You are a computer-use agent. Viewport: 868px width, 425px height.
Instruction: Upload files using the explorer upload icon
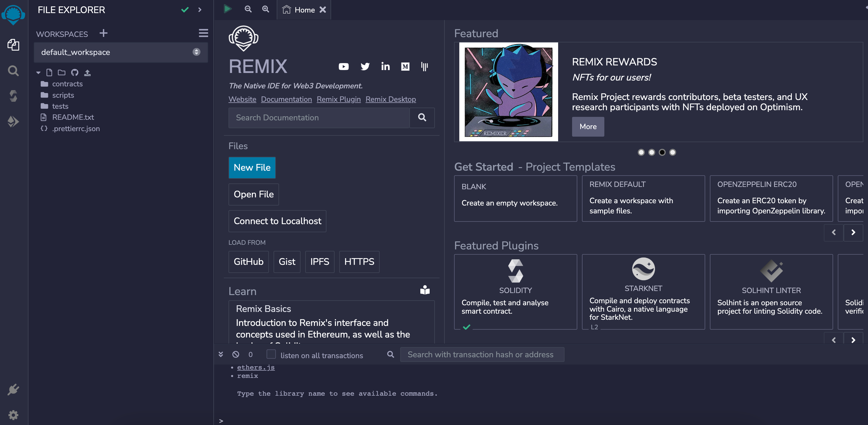point(87,72)
